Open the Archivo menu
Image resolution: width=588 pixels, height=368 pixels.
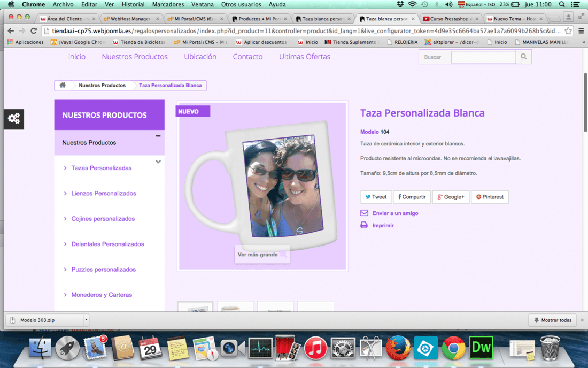coord(63,4)
